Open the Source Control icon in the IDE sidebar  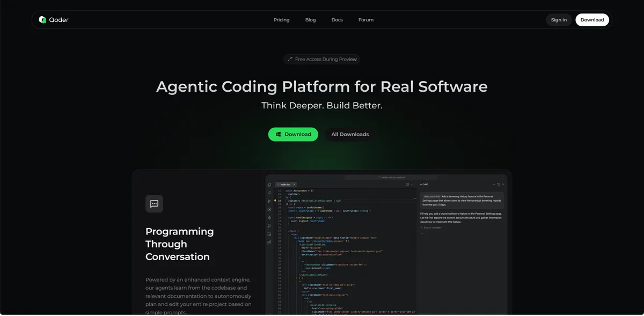pyautogui.click(x=269, y=201)
